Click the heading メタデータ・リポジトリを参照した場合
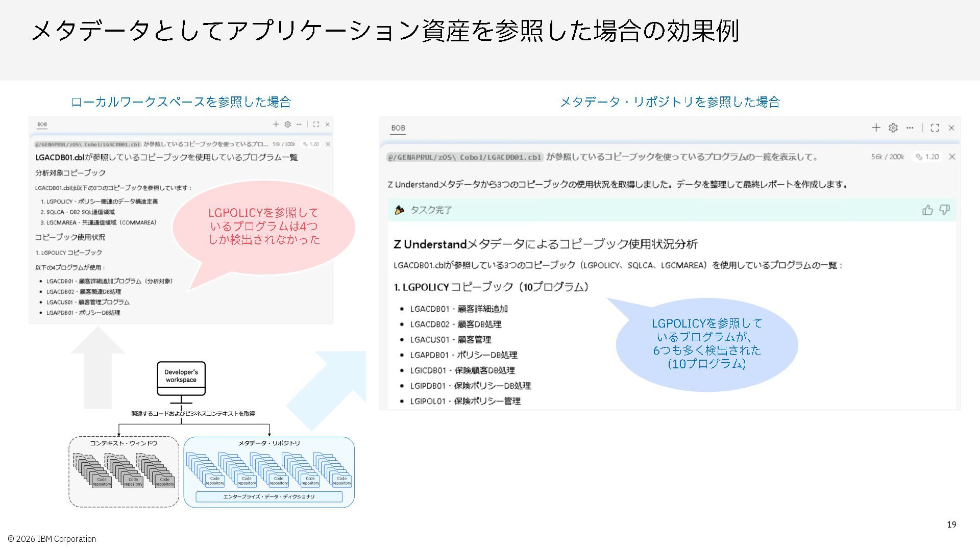Screen dimensions: 980x551 [670, 102]
